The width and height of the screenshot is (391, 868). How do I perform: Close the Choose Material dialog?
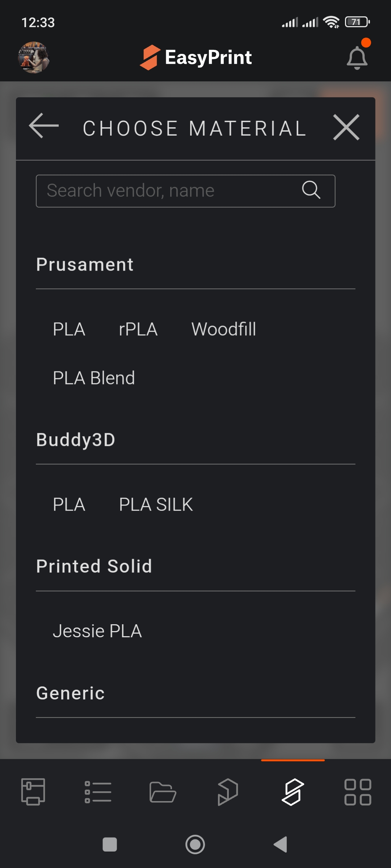tap(346, 127)
